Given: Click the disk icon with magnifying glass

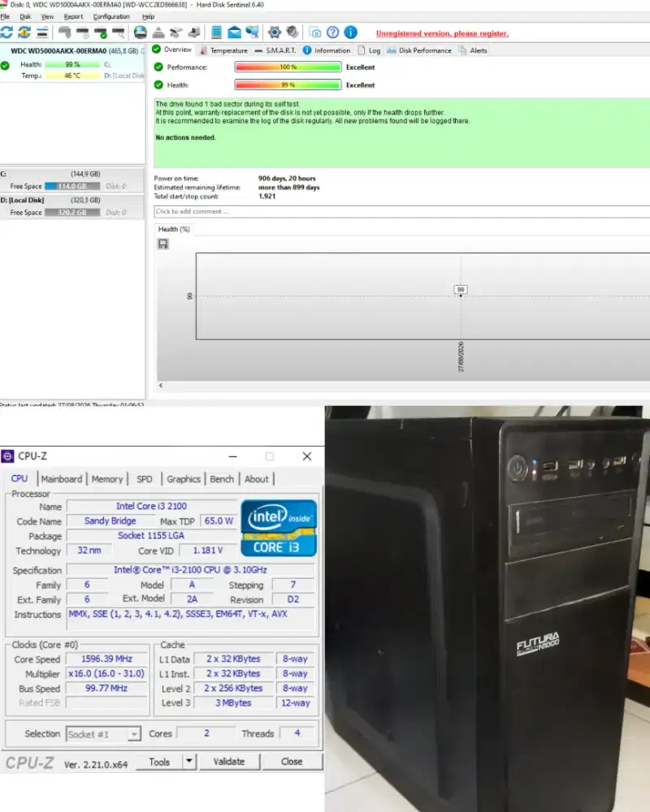Looking at the screenshot, I should [119, 33].
